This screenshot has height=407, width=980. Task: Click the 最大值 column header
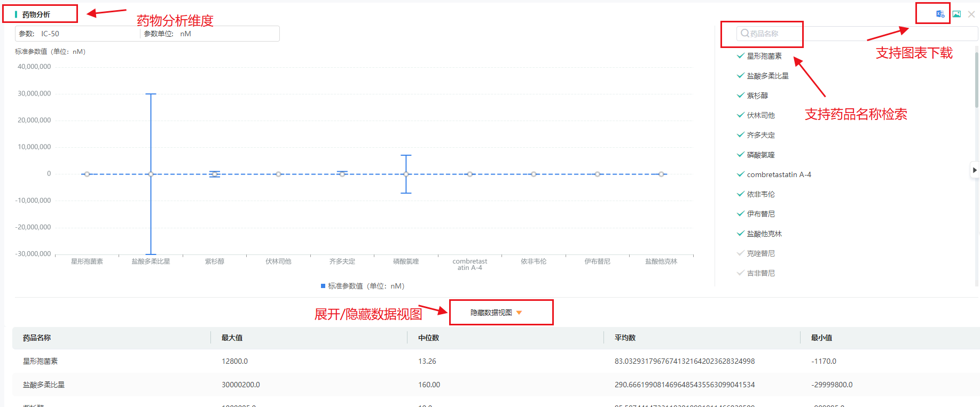point(232,338)
